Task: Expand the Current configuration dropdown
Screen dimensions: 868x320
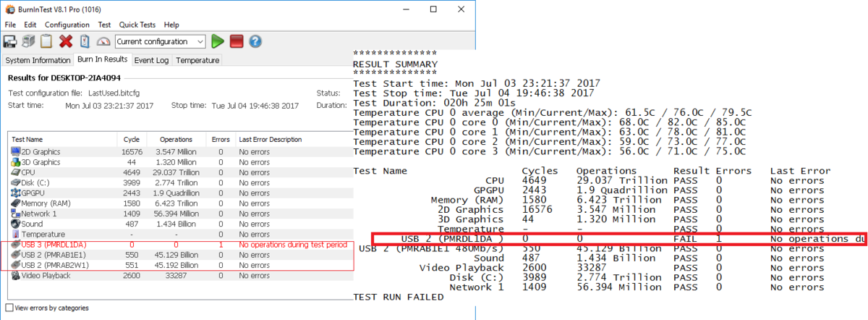Action: pos(200,42)
